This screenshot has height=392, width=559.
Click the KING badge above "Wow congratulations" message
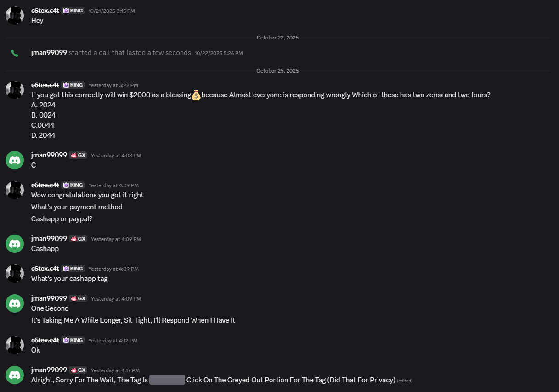point(73,185)
